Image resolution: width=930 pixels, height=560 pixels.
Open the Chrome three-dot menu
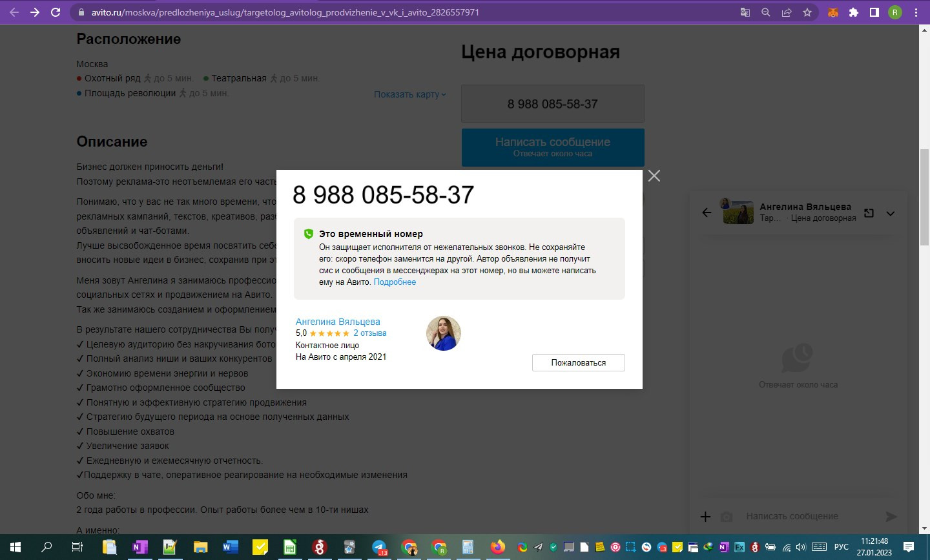pyautogui.click(x=916, y=12)
